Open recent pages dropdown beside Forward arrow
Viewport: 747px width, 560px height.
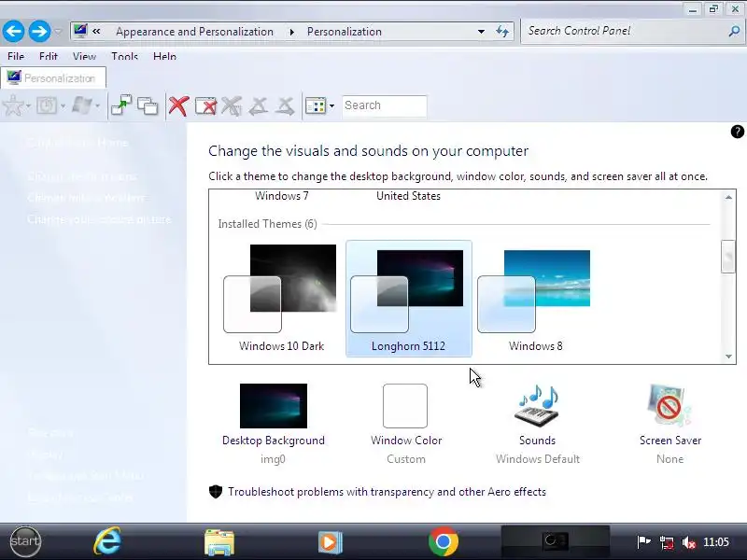58,32
